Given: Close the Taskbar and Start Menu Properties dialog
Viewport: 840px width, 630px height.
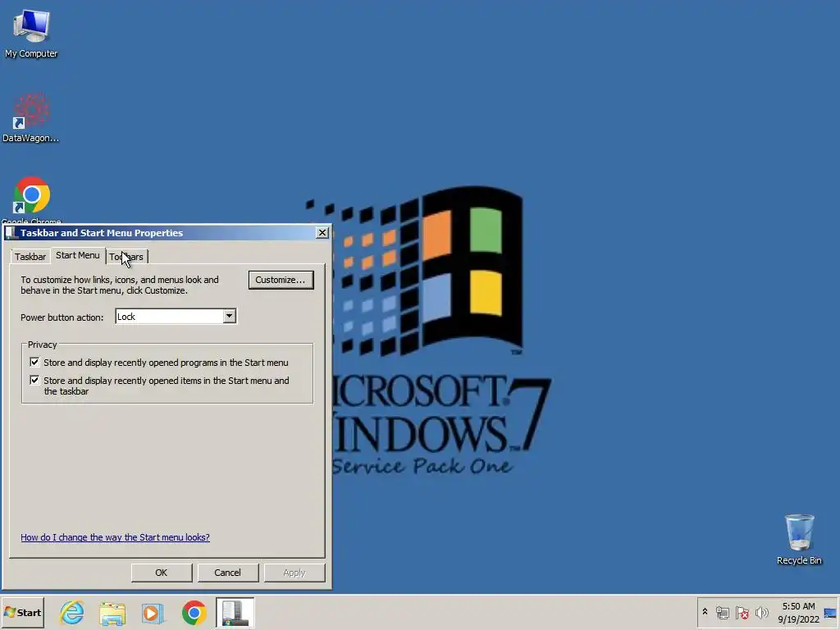Looking at the screenshot, I should click(x=322, y=232).
